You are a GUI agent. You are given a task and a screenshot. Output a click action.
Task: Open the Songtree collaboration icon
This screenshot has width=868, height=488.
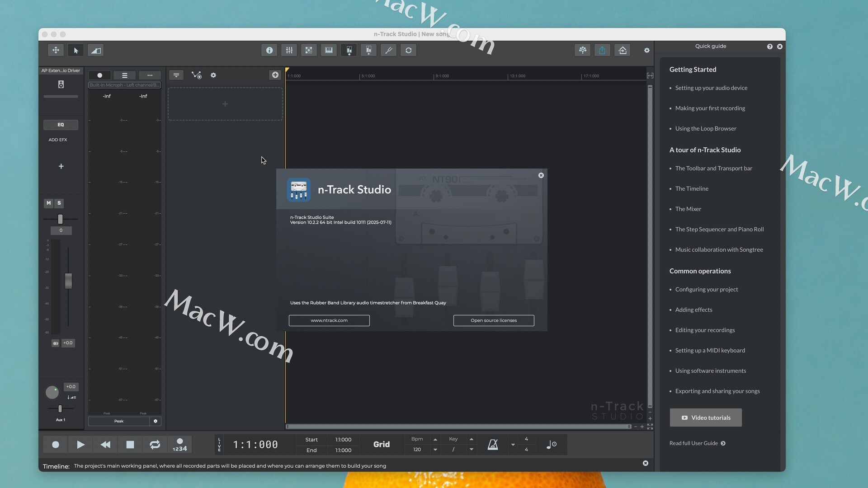pyautogui.click(x=583, y=50)
